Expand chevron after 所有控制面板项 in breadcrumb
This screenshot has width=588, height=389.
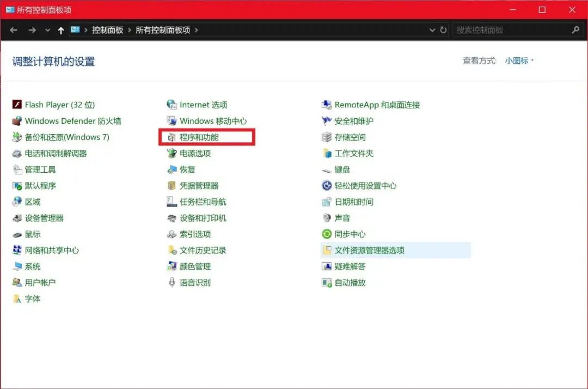196,30
